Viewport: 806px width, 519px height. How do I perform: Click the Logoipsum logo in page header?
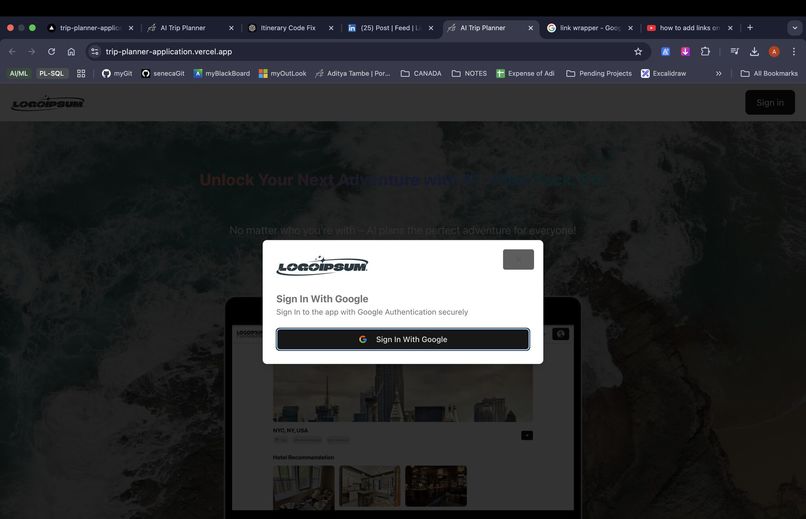[48, 103]
